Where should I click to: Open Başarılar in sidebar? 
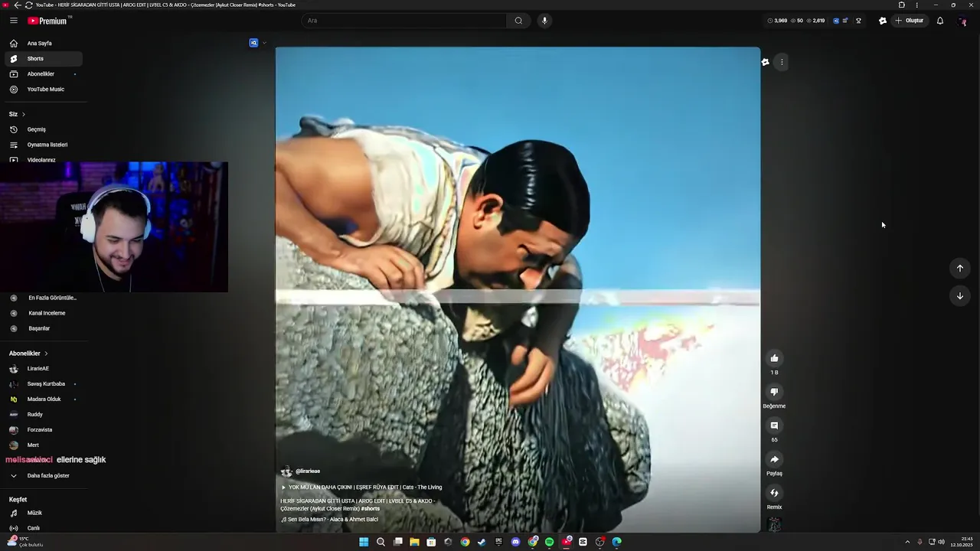(44, 328)
